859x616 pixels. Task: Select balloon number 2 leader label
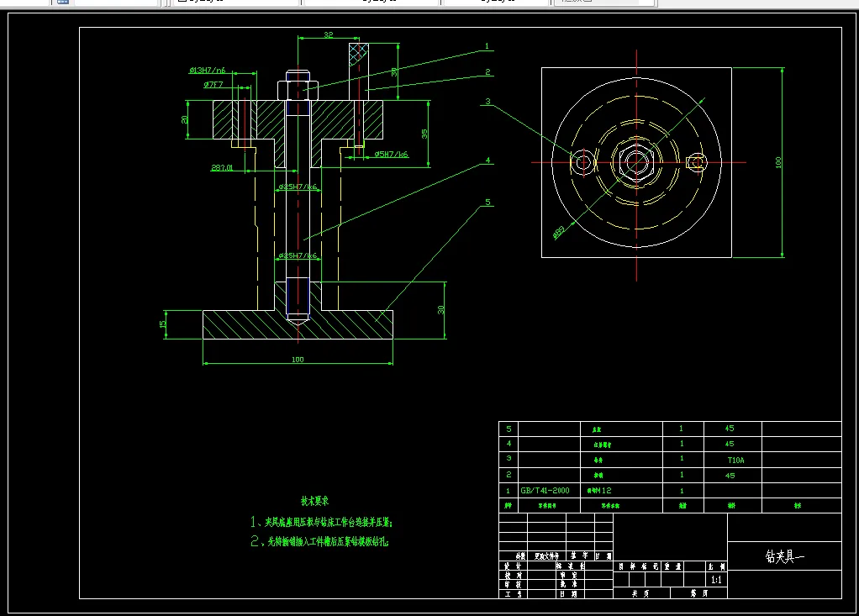[487, 71]
